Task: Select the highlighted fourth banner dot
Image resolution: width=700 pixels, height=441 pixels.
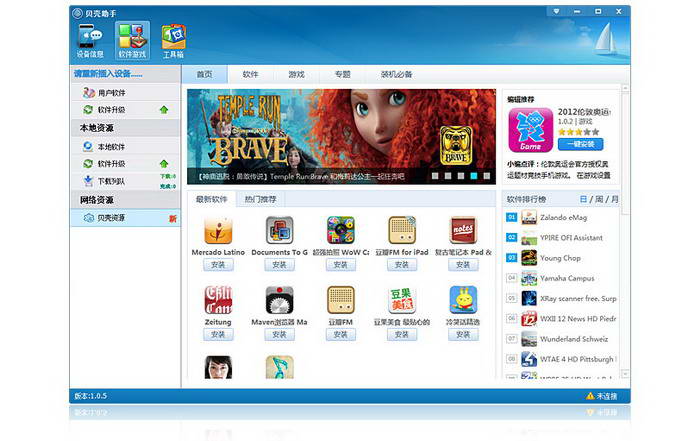Action: tap(474, 176)
